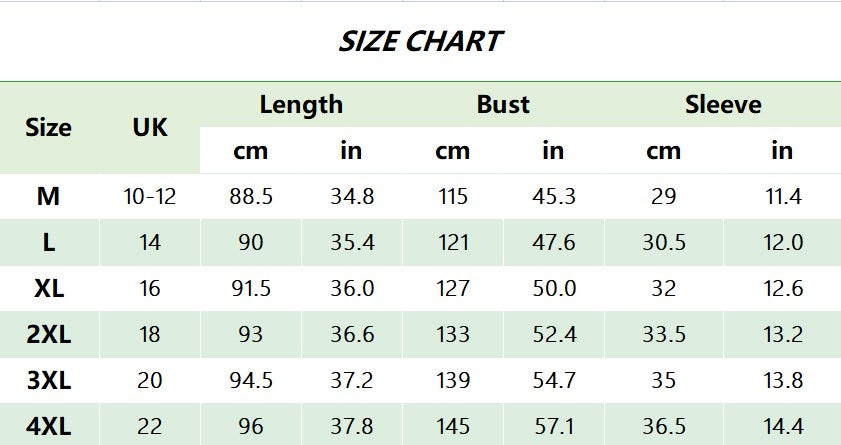Select the in subheader under Sleeve
The height and width of the screenshot is (445, 841).
pos(782,151)
